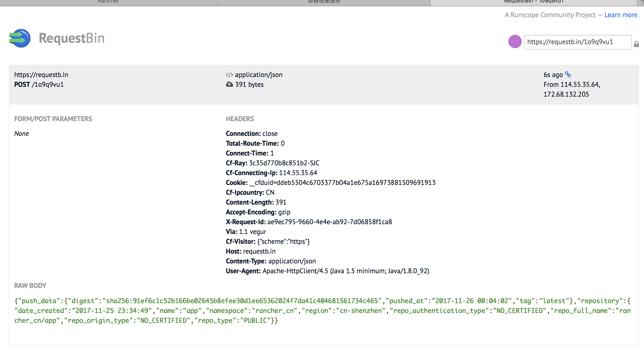The height and width of the screenshot is (363, 644).
Task: Click the 172.68.132.205 IP address
Action: (566, 94)
